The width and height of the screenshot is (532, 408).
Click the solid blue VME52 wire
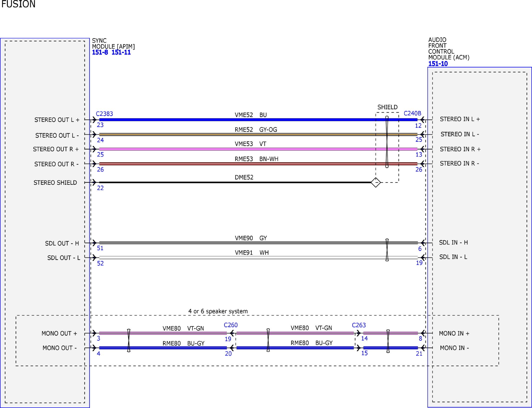click(x=258, y=120)
